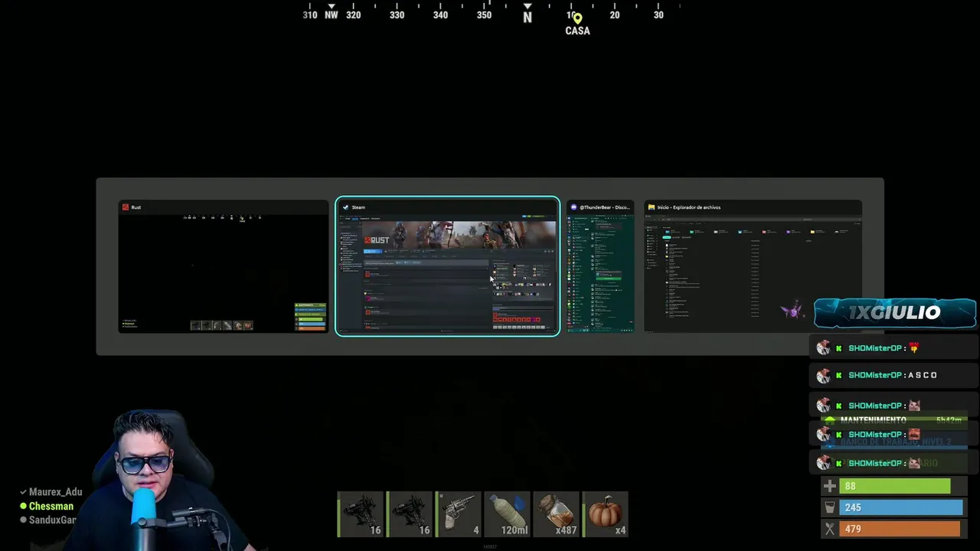The image size is (980, 551).
Task: Select the weapon in the second hotbar slot
Action: tap(409, 514)
